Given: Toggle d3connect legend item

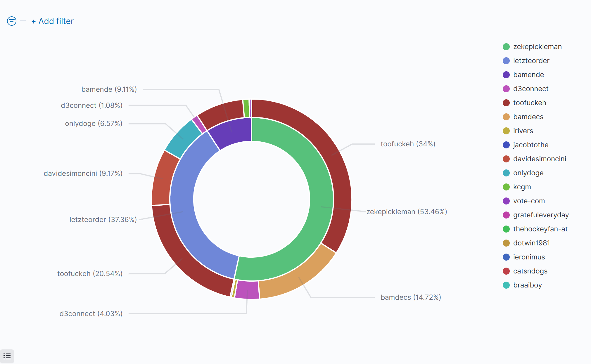Looking at the screenshot, I should click(530, 89).
